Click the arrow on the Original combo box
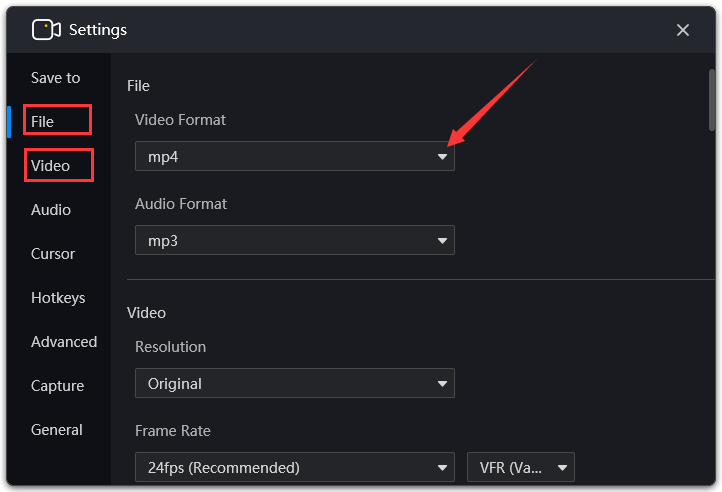The image size is (722, 492). pos(442,383)
